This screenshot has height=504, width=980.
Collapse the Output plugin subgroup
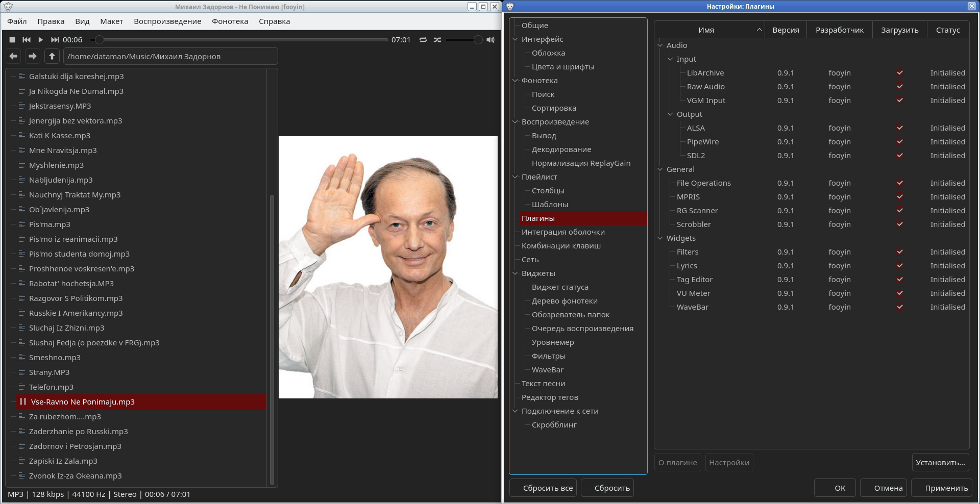click(x=670, y=114)
